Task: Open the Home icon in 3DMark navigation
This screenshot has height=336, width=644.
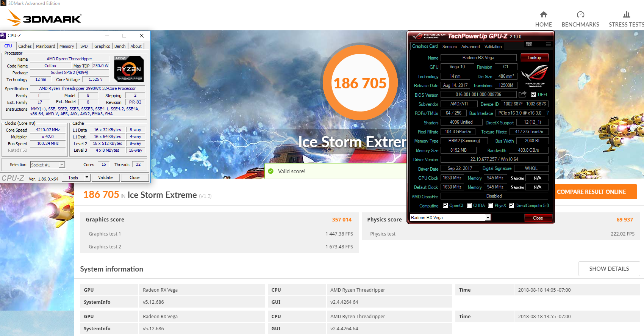Action: (544, 14)
